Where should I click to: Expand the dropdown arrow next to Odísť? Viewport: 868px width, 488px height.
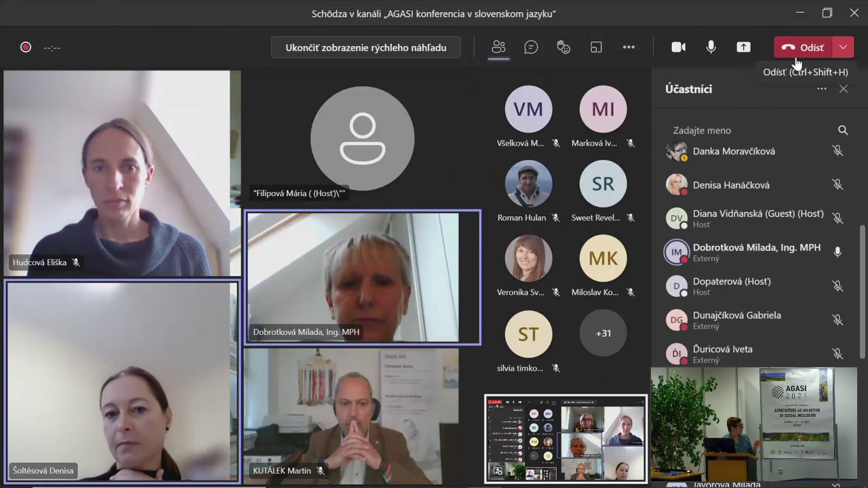click(x=843, y=47)
